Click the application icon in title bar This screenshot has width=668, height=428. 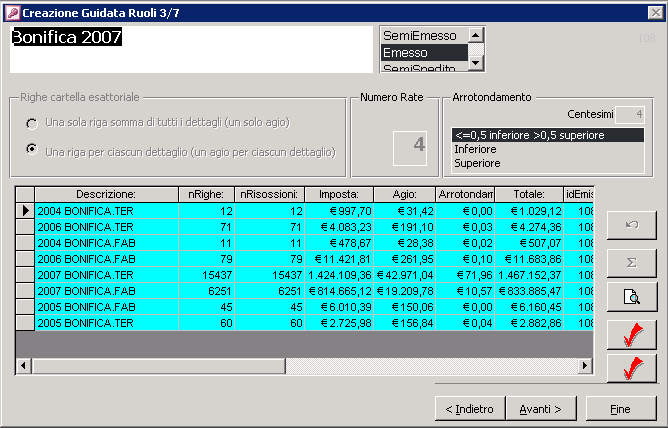(x=11, y=11)
